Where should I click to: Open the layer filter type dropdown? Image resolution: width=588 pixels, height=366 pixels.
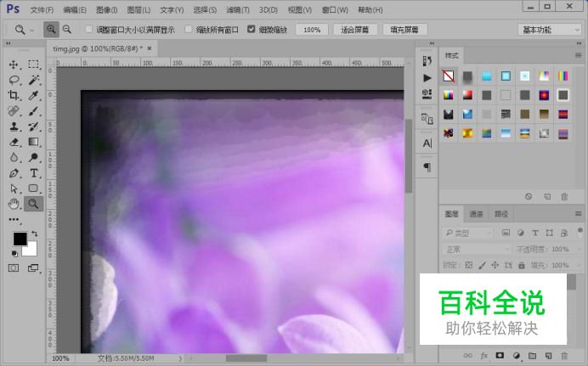click(468, 233)
